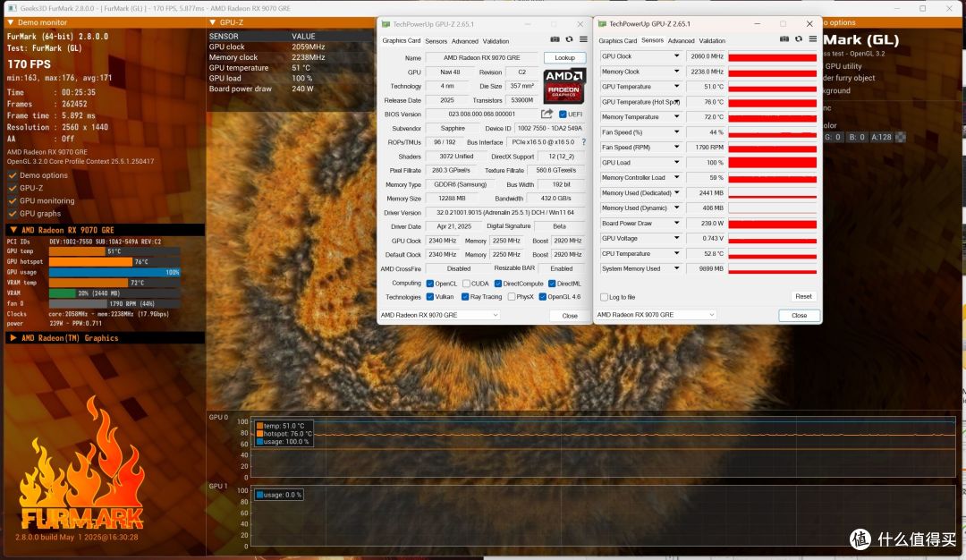Viewport: 966px width, 560px height.
Task: Click 'Board power draw' row in GPU-Z overlay
Action: point(291,89)
